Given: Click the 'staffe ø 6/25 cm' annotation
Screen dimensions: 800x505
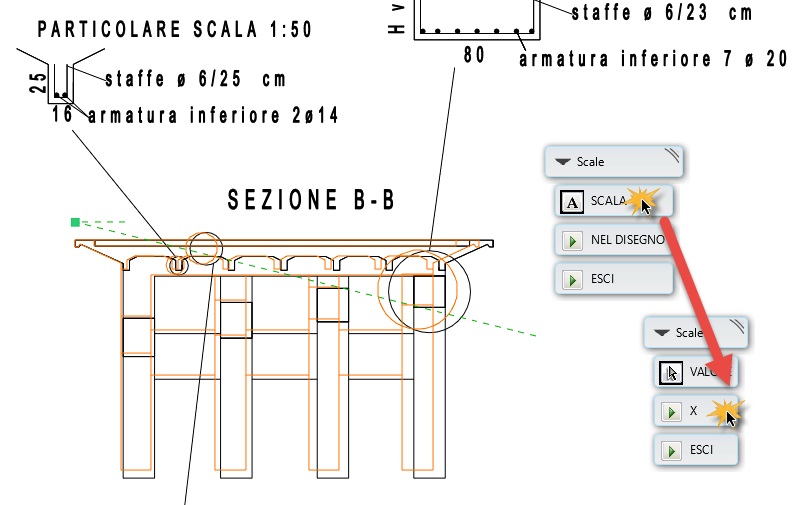Looking at the screenshot, I should [x=195, y=79].
